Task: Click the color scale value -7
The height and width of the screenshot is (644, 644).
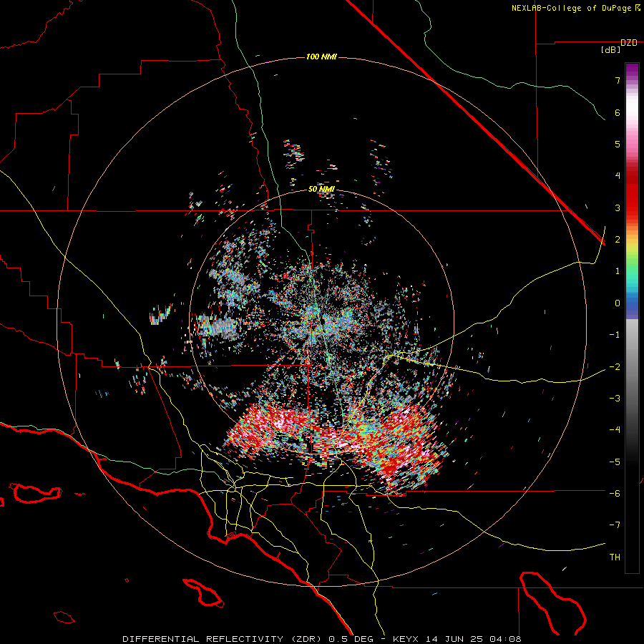Action: [x=615, y=525]
